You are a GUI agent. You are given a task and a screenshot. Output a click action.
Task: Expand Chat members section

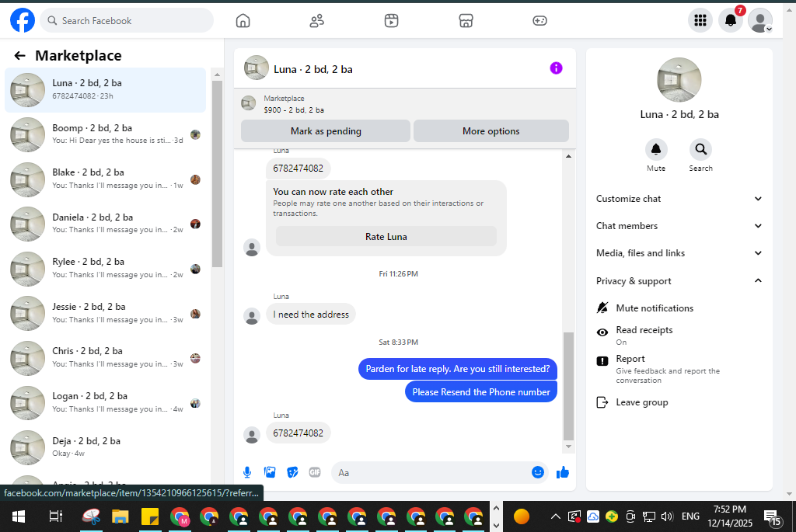tap(679, 226)
